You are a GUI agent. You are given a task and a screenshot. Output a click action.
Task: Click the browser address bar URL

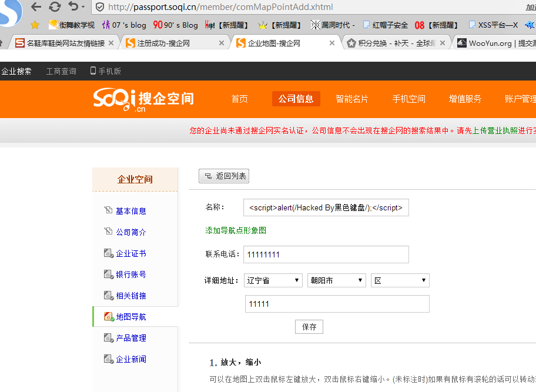tap(220, 7)
